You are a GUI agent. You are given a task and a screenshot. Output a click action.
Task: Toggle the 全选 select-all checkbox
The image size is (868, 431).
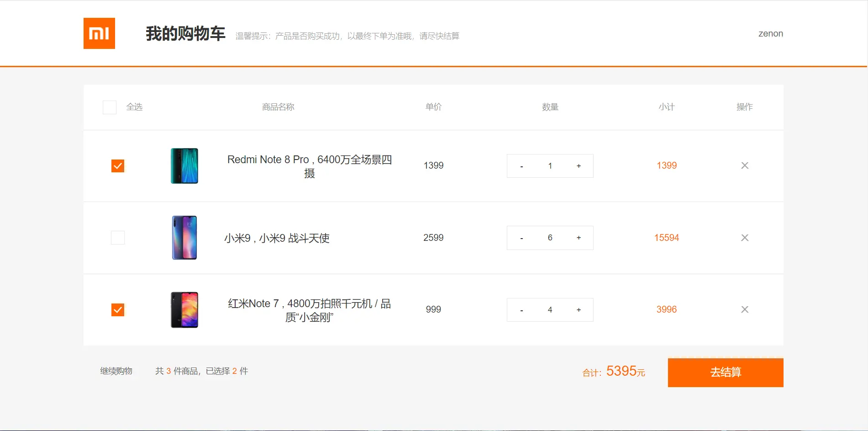coord(110,107)
